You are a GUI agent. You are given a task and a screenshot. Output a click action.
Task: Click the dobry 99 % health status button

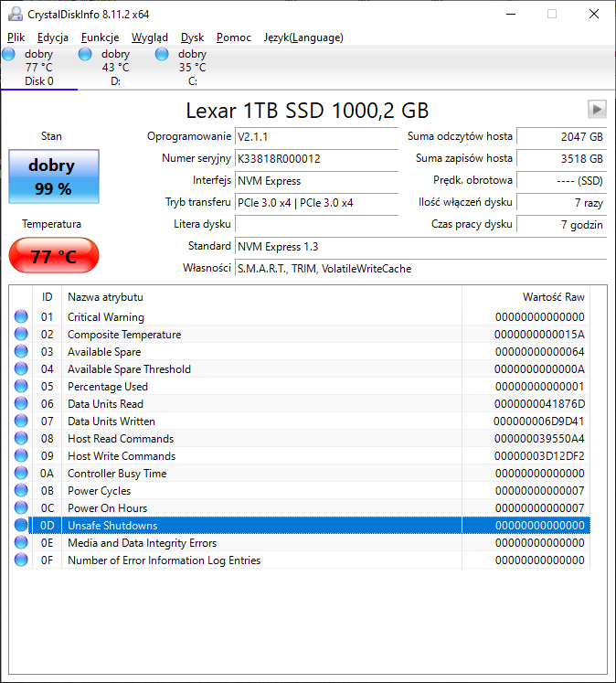point(54,176)
